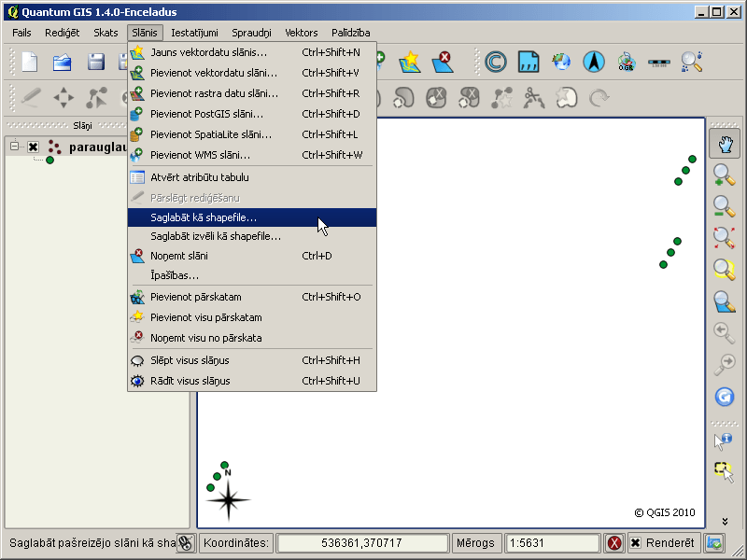Viewport: 747px width, 560px height.
Task: Select Pievienot WMS slāni... entry
Action: tap(252, 155)
